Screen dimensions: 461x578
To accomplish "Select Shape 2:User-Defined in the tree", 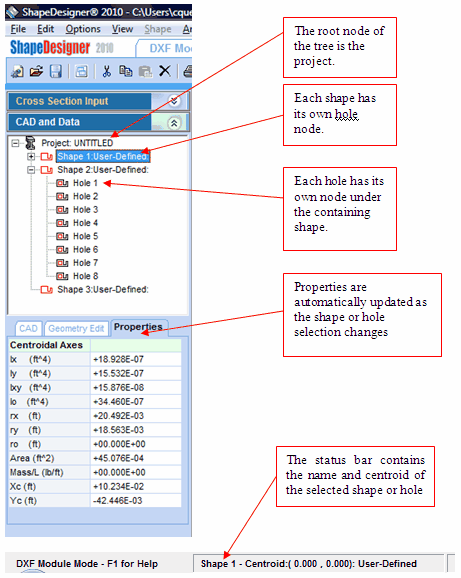I will click(103, 170).
